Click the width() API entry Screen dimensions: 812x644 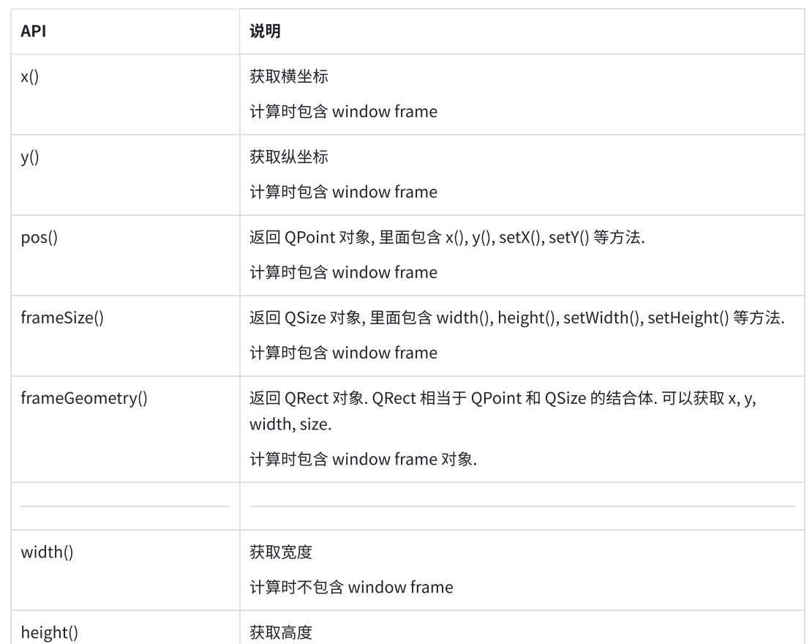(x=47, y=552)
